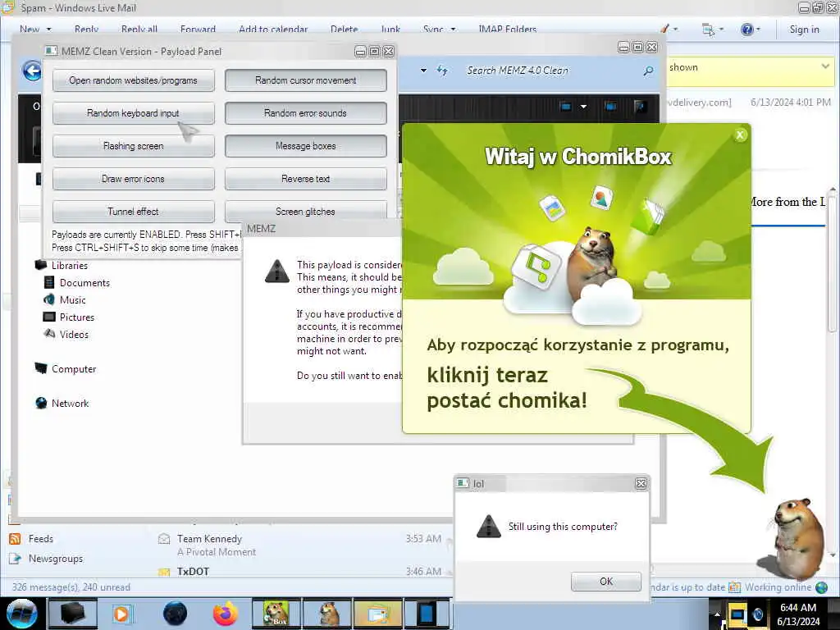Toggle the Screen glitches payload

point(305,211)
